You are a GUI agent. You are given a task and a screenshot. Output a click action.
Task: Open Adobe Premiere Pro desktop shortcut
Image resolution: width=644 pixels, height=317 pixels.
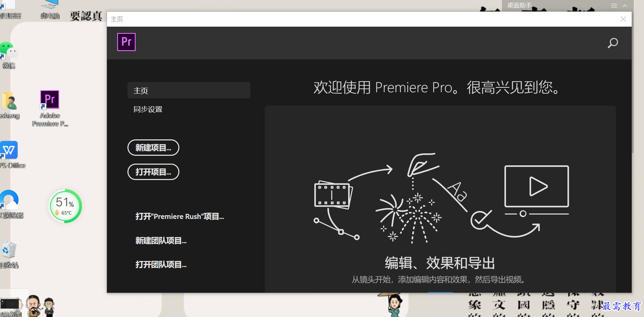(x=50, y=108)
